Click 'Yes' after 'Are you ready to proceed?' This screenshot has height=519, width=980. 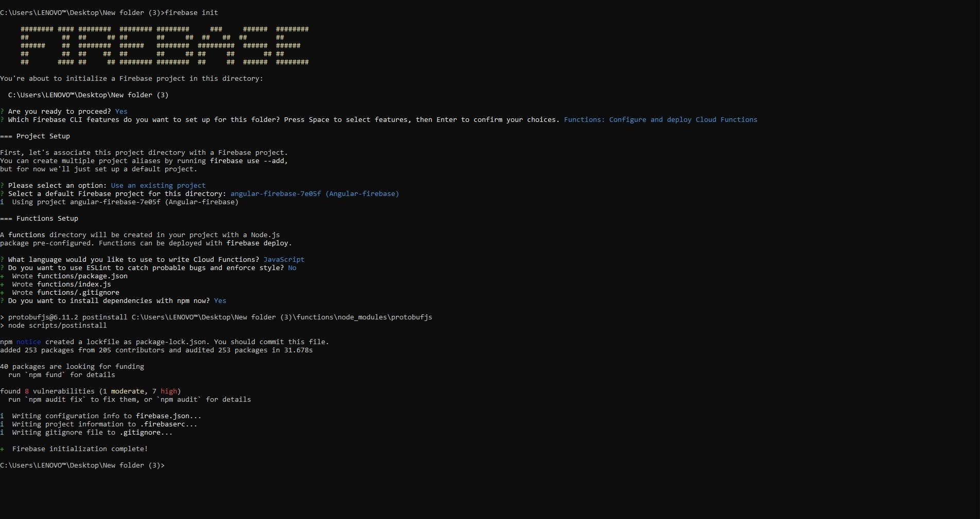pos(121,112)
